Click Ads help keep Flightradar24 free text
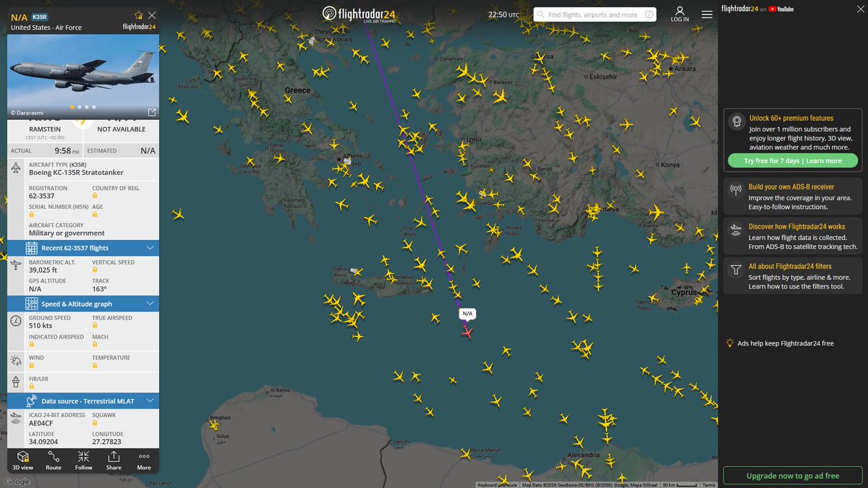868x488 pixels. point(786,343)
